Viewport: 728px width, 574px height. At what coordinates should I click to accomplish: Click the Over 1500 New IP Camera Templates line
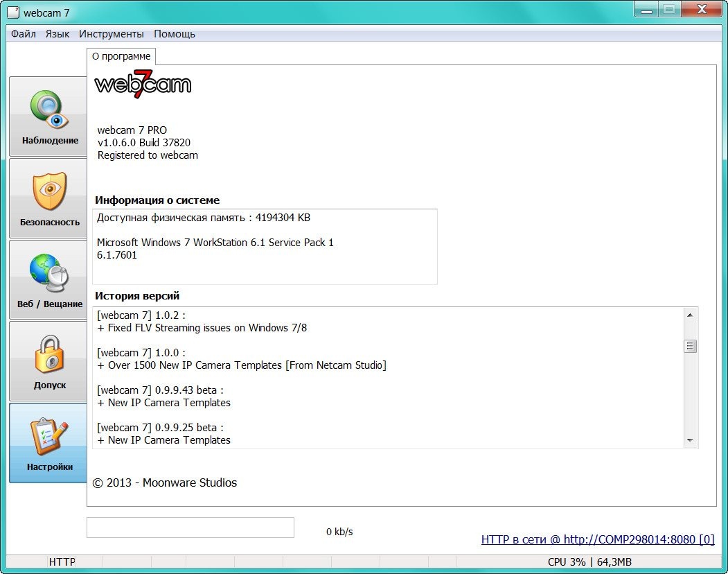[242, 365]
